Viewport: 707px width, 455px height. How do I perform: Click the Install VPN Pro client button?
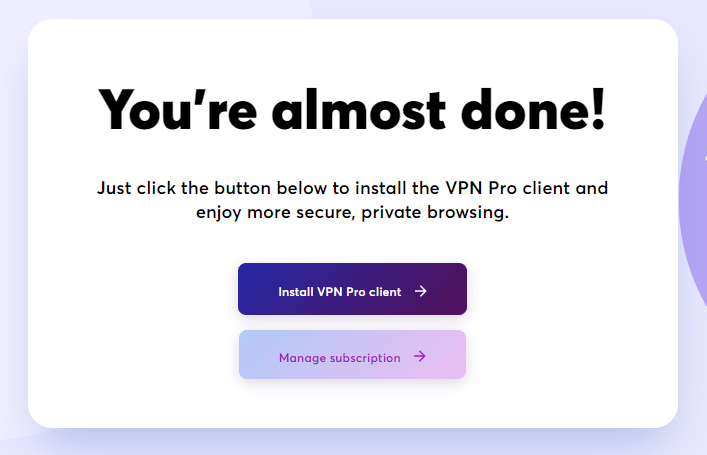[x=352, y=289]
